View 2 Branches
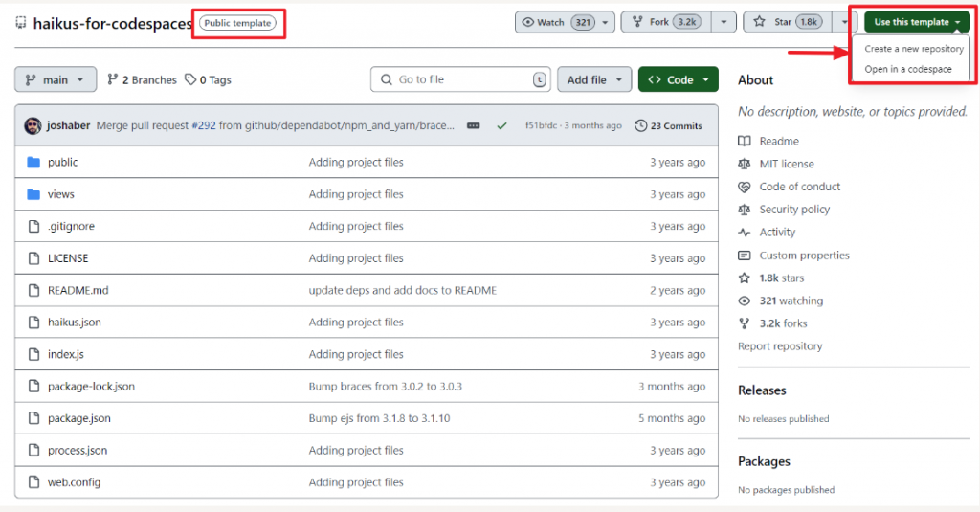 tap(142, 79)
